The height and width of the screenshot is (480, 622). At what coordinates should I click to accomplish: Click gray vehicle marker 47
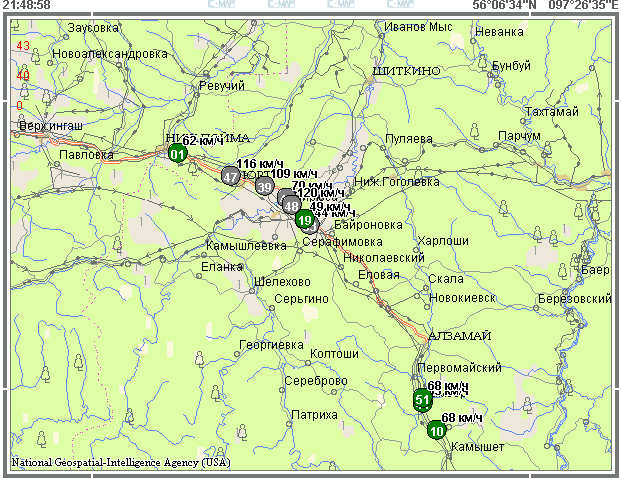[x=231, y=176]
